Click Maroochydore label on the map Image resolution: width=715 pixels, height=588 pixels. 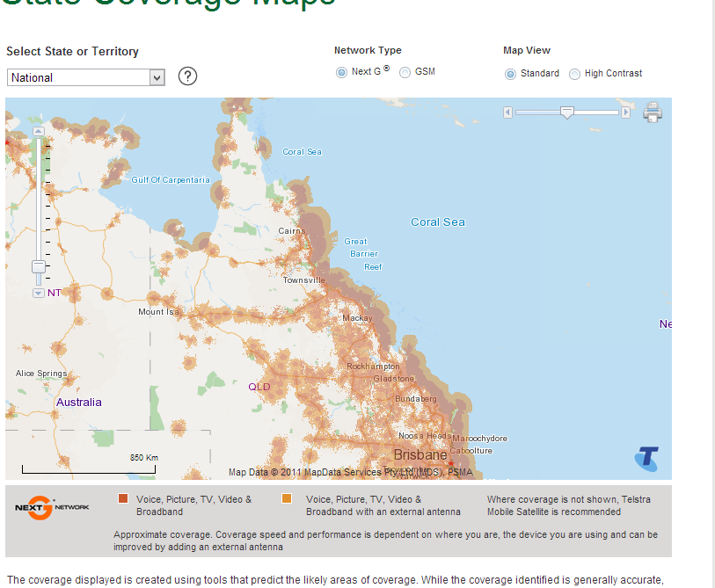[x=479, y=439]
